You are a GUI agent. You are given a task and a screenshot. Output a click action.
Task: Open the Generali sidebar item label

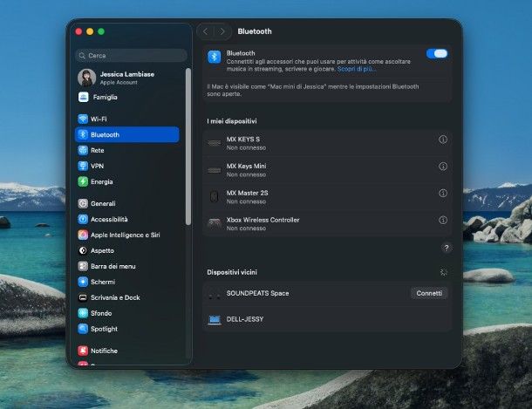(103, 203)
